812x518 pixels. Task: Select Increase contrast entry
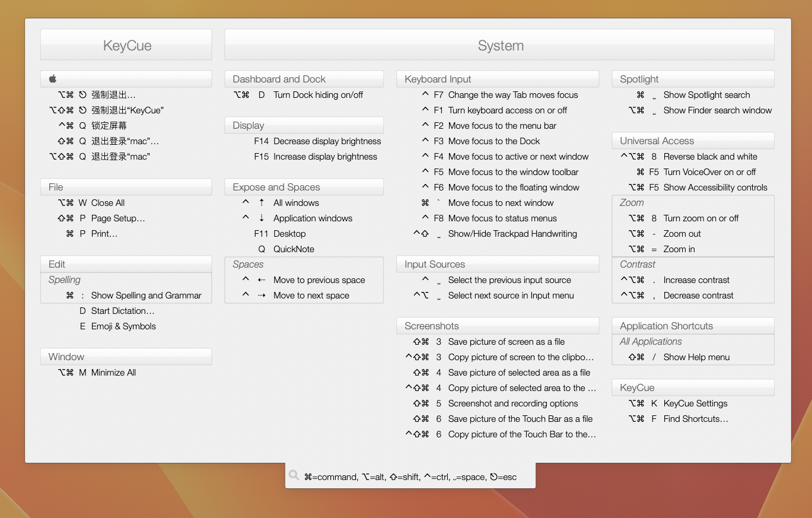pyautogui.click(x=693, y=280)
